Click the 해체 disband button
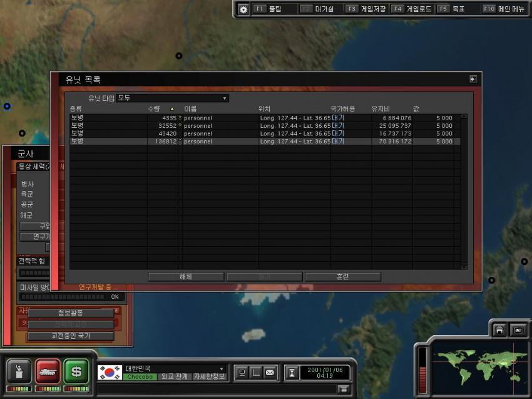 [186, 277]
